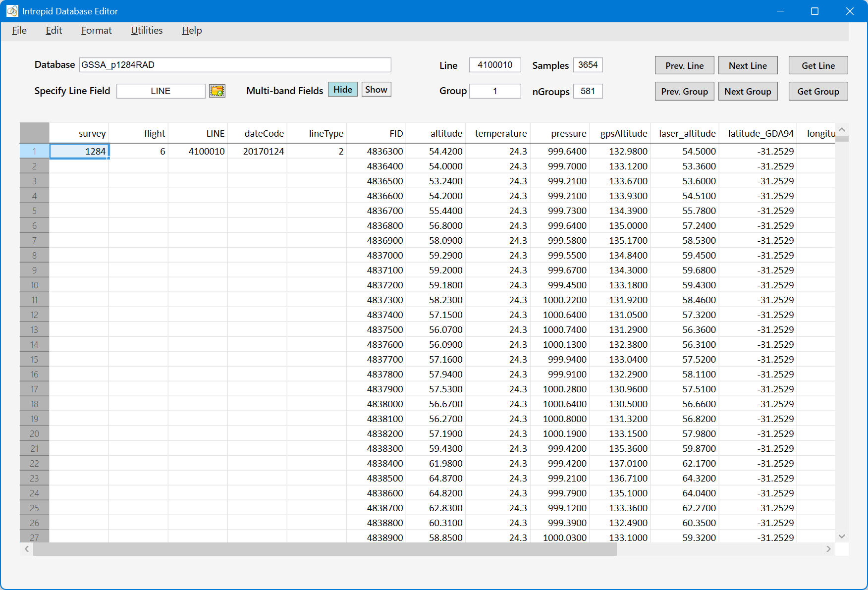Click the Next Line button

tap(748, 65)
